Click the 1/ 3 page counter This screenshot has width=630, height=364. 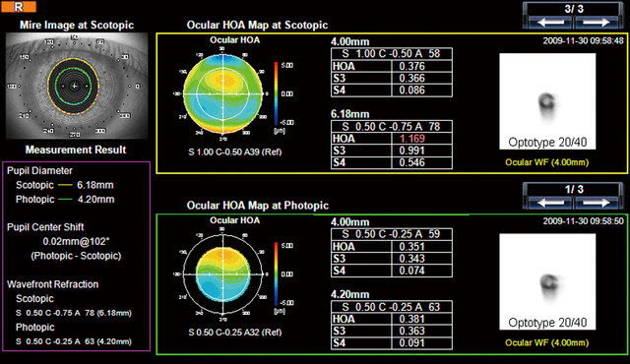tap(573, 190)
